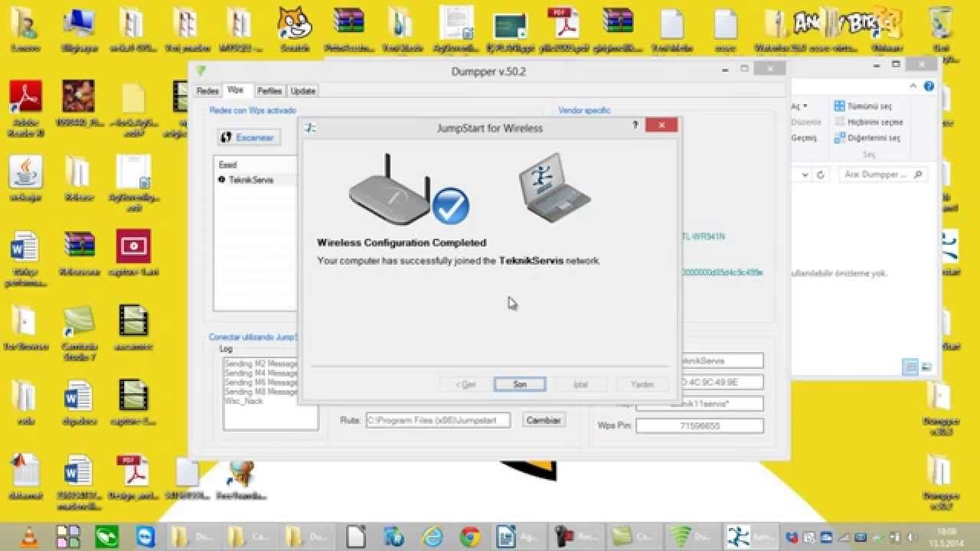Collapse the Explorer ribbon with chevron
This screenshot has height=551, width=980.
coord(913,86)
